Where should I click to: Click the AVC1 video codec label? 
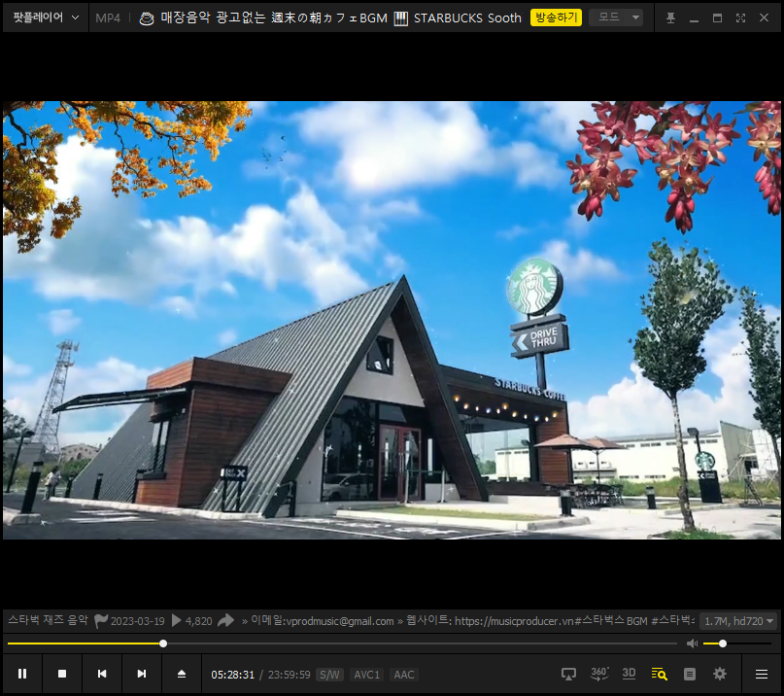click(367, 675)
